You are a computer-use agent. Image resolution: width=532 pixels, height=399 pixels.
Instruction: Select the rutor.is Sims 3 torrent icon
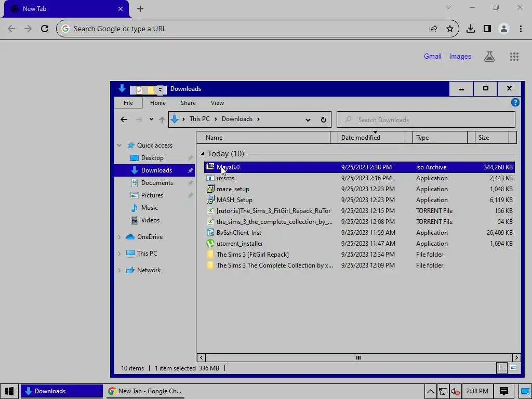[210, 211]
